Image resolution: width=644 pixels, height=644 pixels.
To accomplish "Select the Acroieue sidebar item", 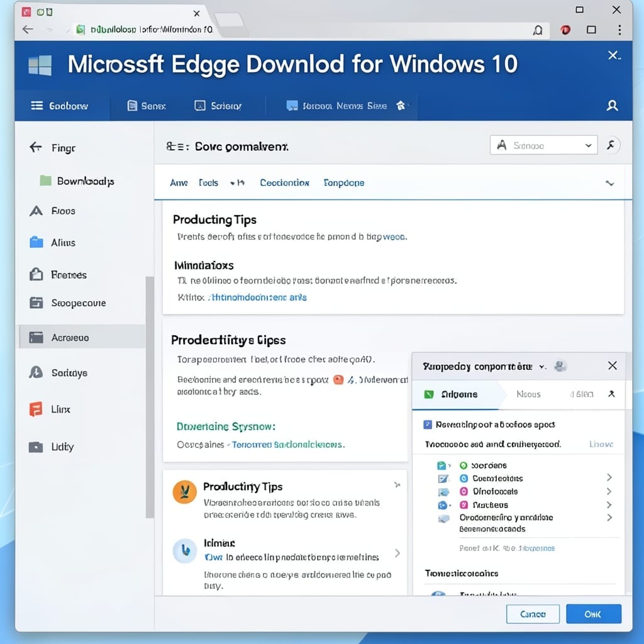I will (x=82, y=337).
